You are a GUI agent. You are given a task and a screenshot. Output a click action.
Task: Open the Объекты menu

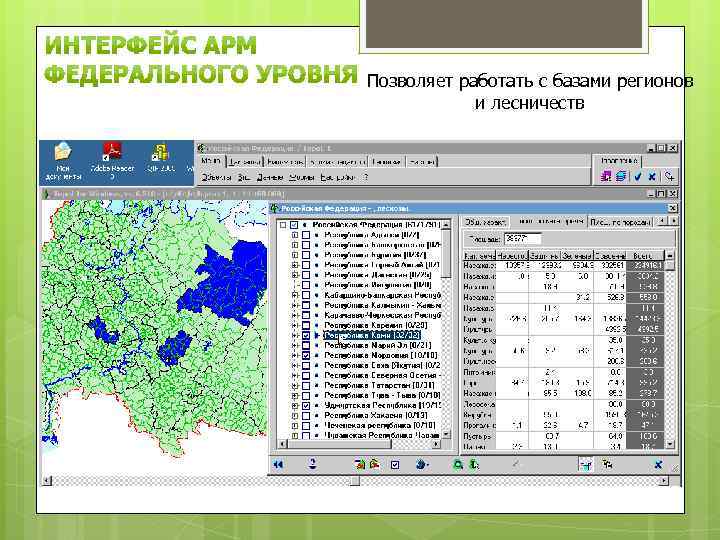tap(216, 177)
